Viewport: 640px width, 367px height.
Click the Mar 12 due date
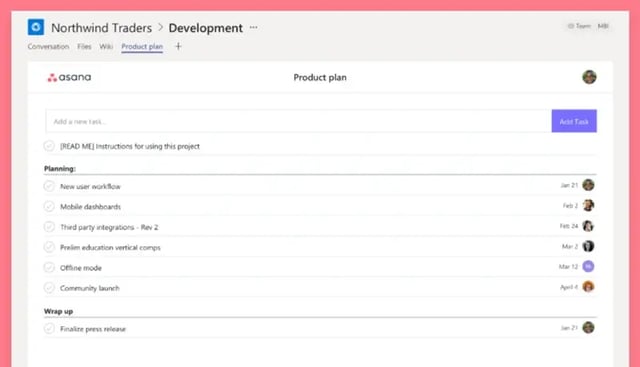(568, 267)
